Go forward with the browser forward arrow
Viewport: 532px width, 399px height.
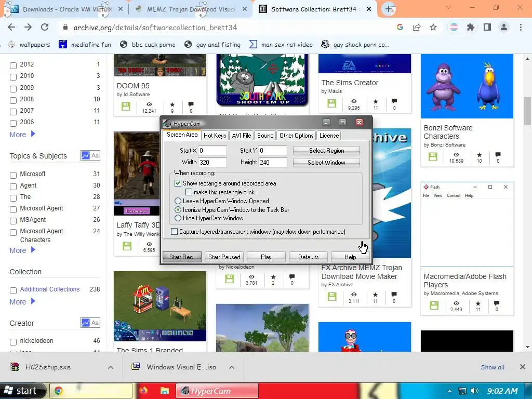[x=28, y=28]
